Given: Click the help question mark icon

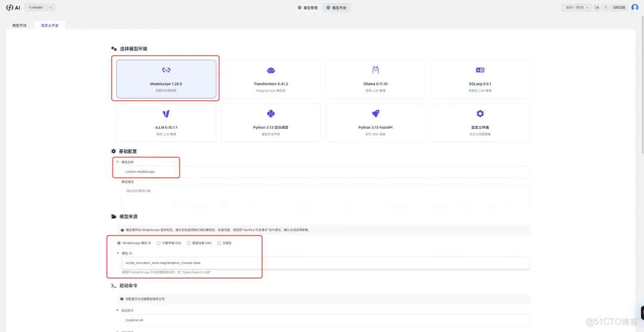Looking at the screenshot, I should (x=605, y=7).
